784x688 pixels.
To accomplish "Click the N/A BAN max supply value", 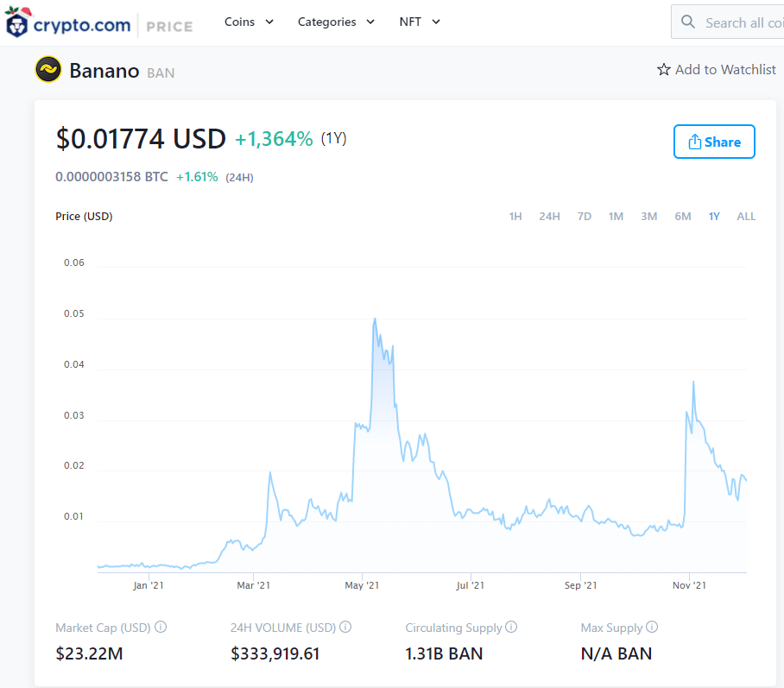I will click(x=616, y=653).
